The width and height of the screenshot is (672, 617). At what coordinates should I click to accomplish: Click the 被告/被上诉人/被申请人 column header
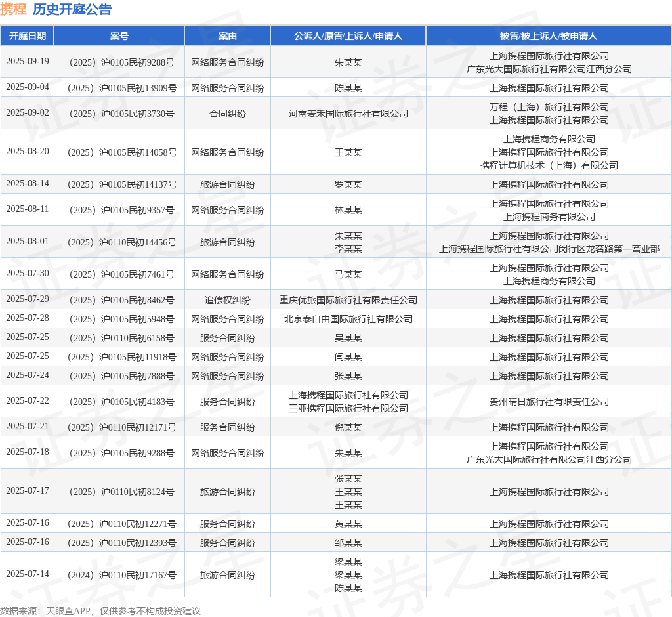click(x=549, y=36)
